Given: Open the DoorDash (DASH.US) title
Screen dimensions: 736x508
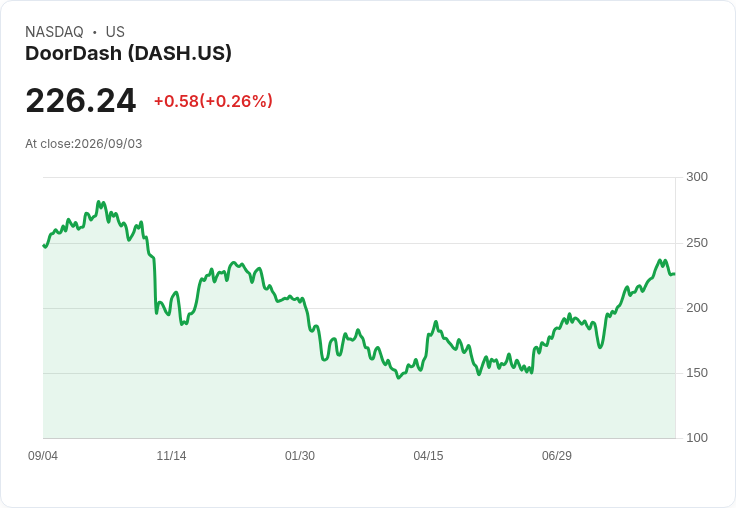Looking at the screenshot, I should [x=128, y=54].
